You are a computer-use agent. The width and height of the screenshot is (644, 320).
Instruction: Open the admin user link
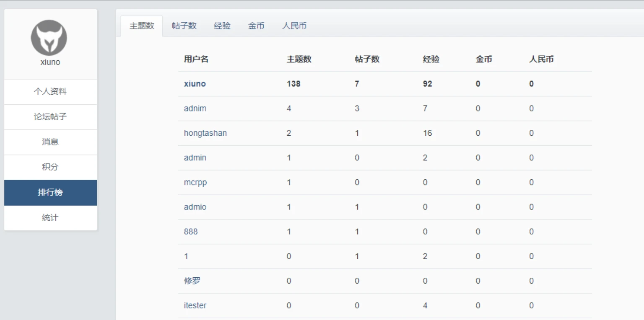pos(195,157)
